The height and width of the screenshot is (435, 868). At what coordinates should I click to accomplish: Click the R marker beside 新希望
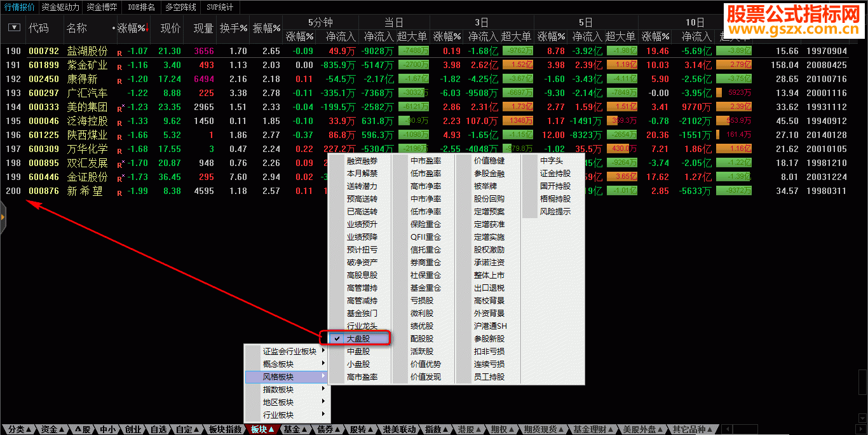pos(119,192)
